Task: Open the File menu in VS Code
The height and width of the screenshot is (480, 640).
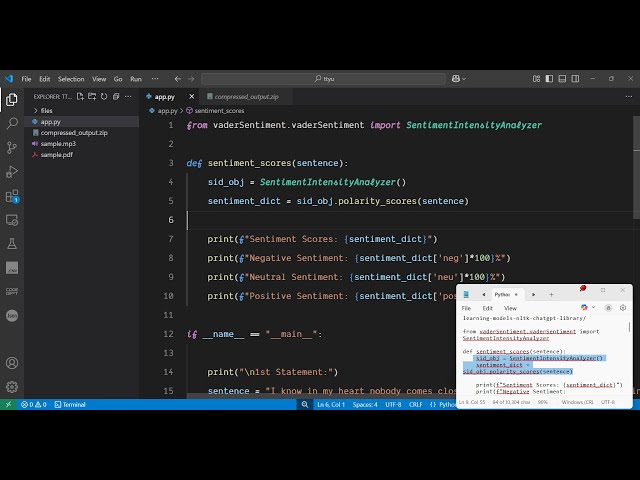Action: pyautogui.click(x=26, y=79)
